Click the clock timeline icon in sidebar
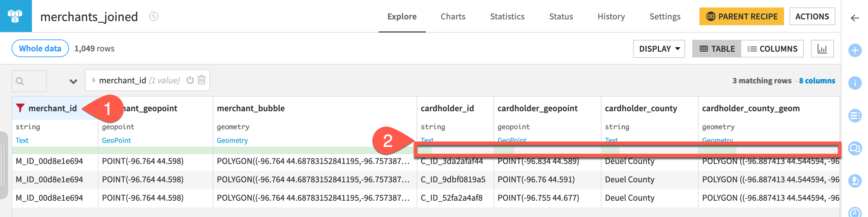Screen dimensions: 868x217 click(x=855, y=212)
